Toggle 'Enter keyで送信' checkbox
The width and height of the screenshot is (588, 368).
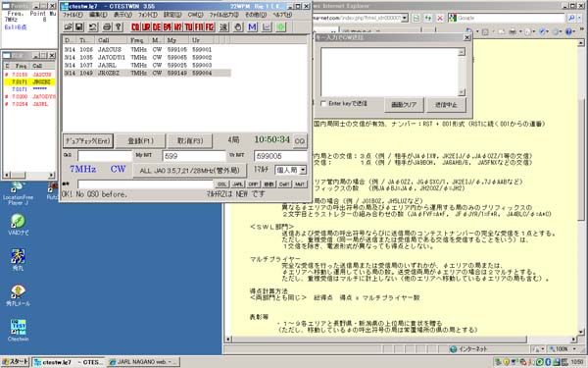(323, 103)
